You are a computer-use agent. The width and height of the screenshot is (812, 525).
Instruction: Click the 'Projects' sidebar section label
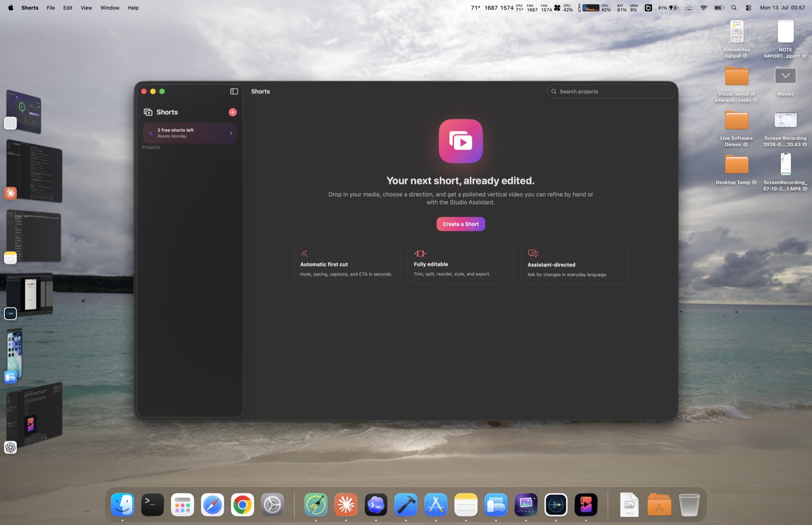tap(151, 147)
